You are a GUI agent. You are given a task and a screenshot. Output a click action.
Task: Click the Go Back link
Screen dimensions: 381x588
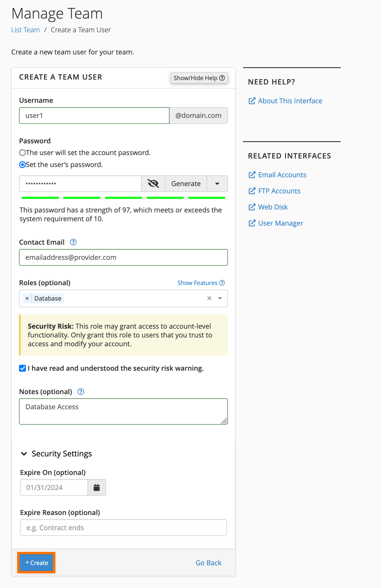tap(208, 563)
